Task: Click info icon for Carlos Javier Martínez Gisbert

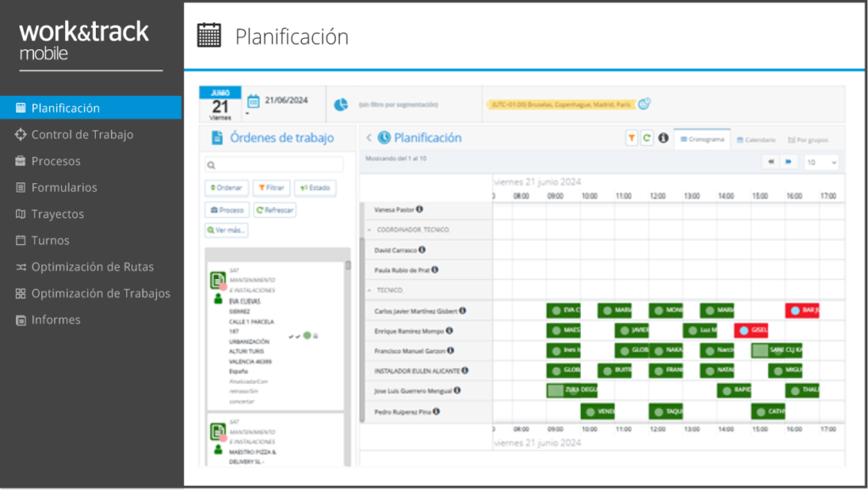Action: [463, 310]
